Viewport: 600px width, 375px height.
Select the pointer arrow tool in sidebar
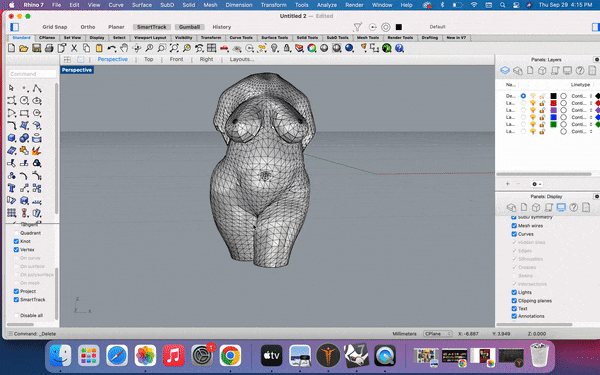(x=11, y=88)
